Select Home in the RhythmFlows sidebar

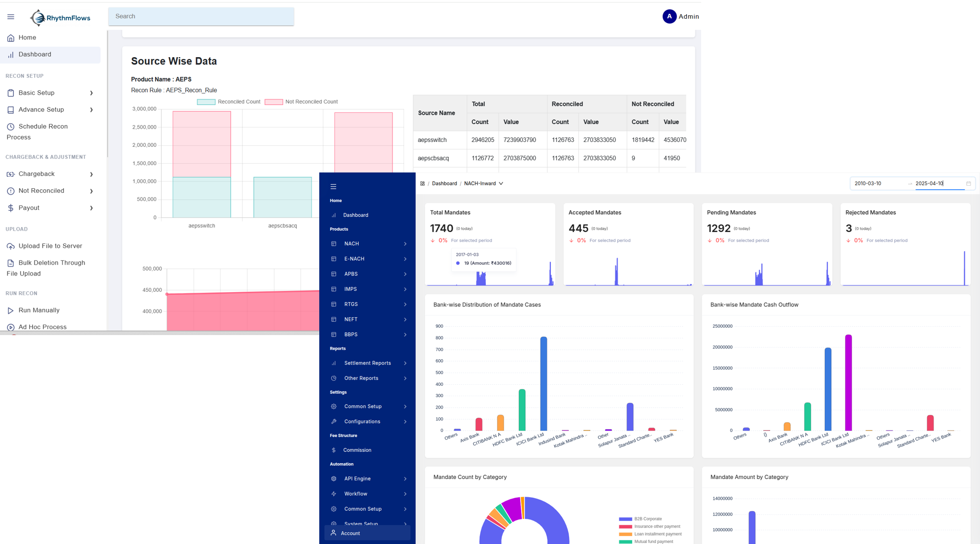tap(27, 38)
